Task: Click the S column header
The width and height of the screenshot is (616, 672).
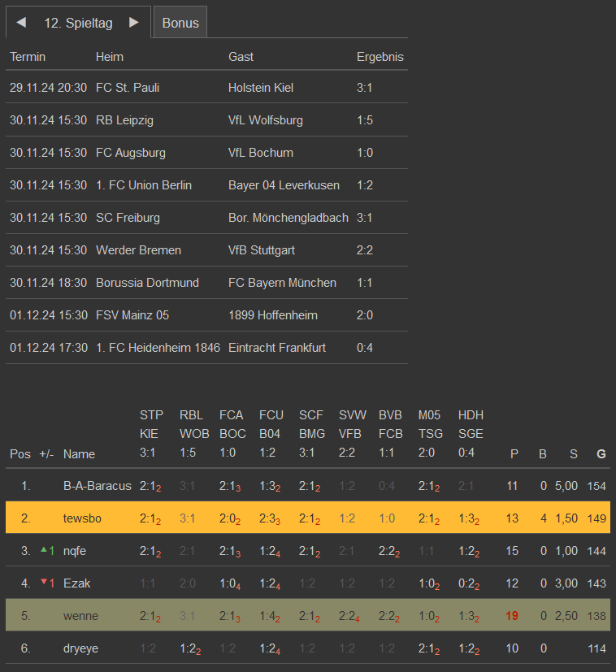Action: (572, 454)
